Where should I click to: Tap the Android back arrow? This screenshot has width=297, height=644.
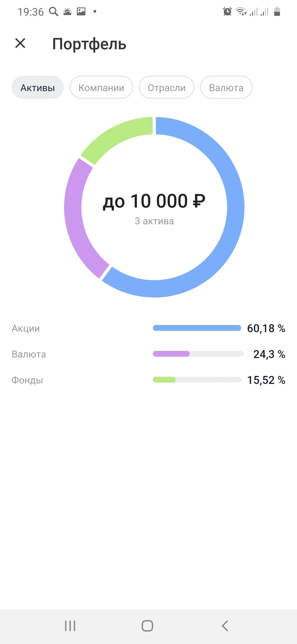[225, 626]
